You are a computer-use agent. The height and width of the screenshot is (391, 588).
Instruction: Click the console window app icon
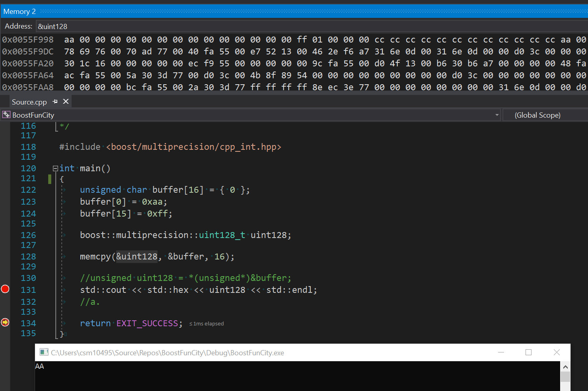pyautogui.click(x=44, y=352)
